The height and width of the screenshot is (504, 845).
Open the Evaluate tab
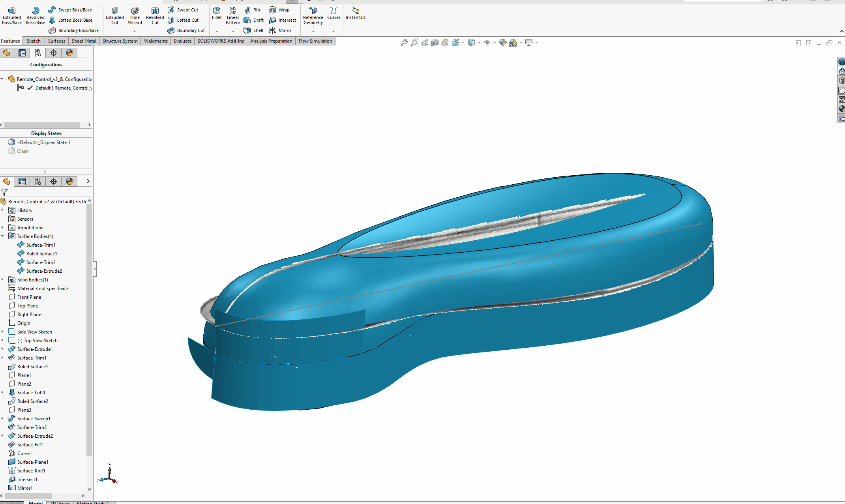[182, 41]
